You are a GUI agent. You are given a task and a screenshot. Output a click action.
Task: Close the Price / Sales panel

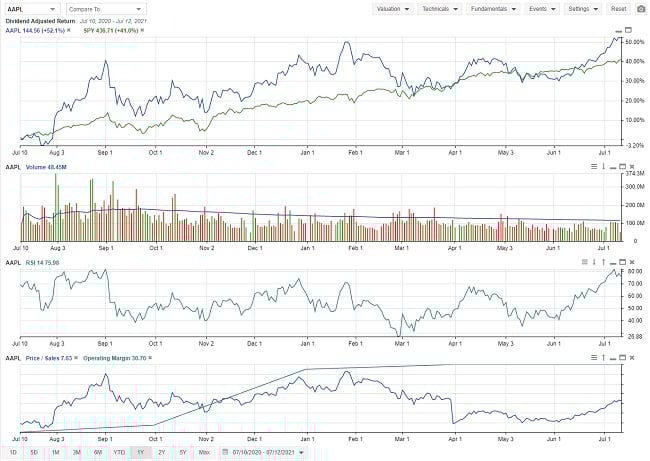[632, 357]
